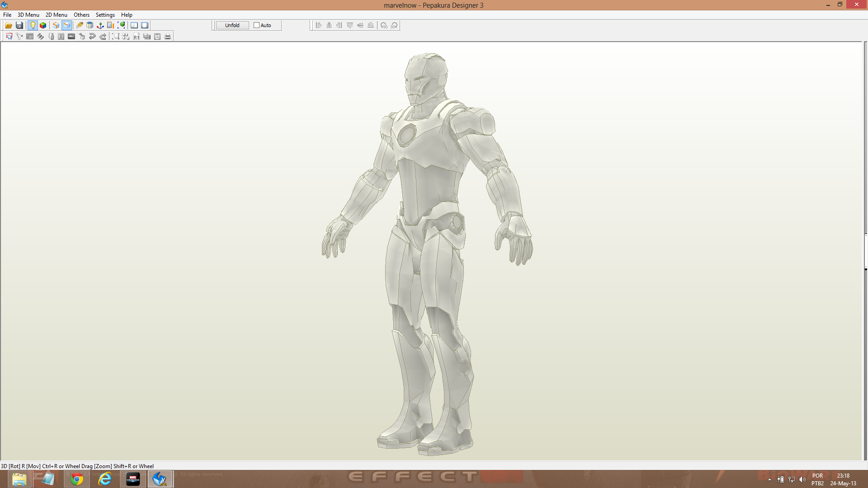Image resolution: width=868 pixels, height=488 pixels.
Task: Click the align right icon
Action: click(x=340, y=25)
